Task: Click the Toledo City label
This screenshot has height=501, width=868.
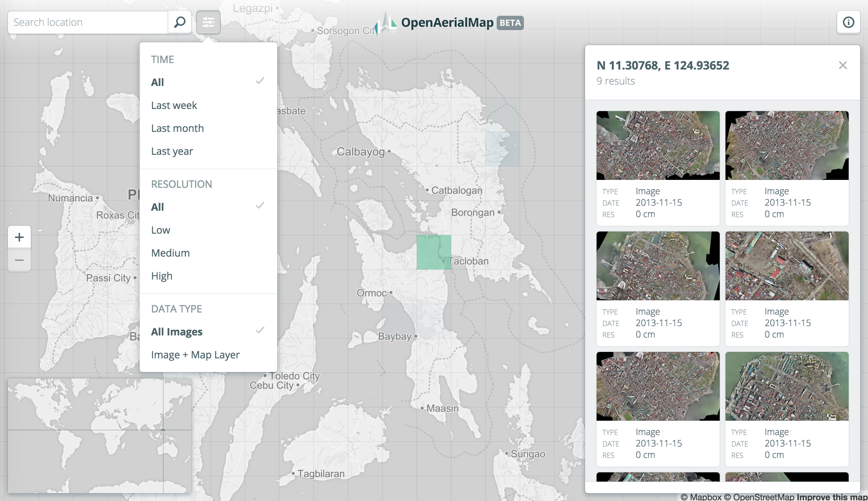Action: (294, 376)
